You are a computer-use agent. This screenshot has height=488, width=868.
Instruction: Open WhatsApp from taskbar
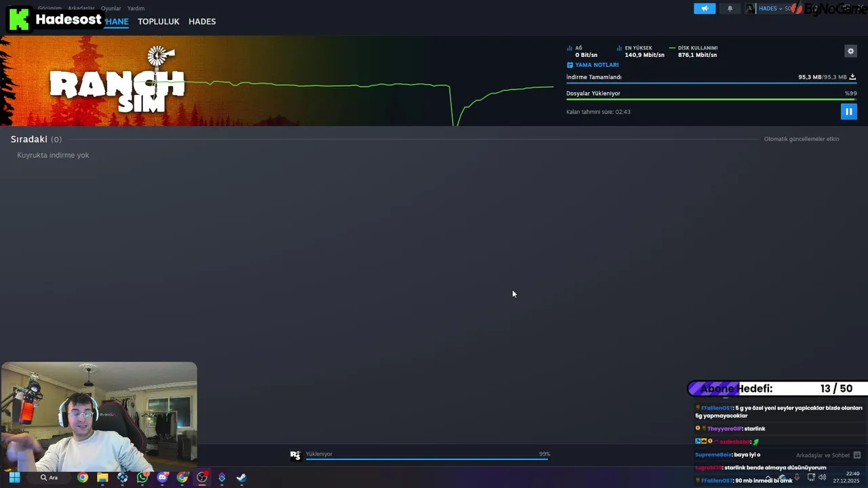pos(142,478)
